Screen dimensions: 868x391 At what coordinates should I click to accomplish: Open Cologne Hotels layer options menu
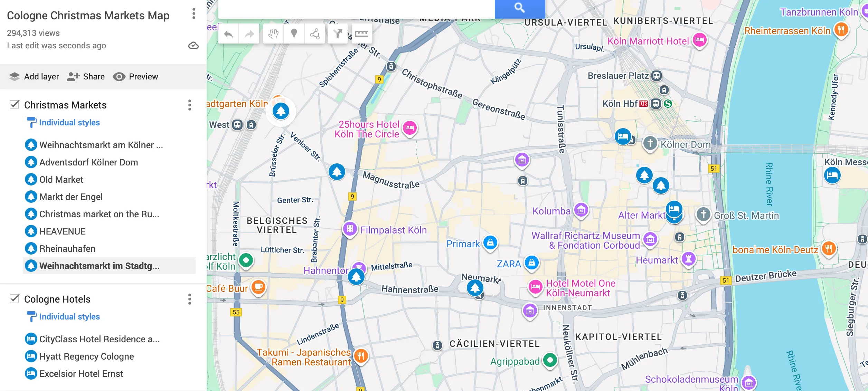pos(189,299)
